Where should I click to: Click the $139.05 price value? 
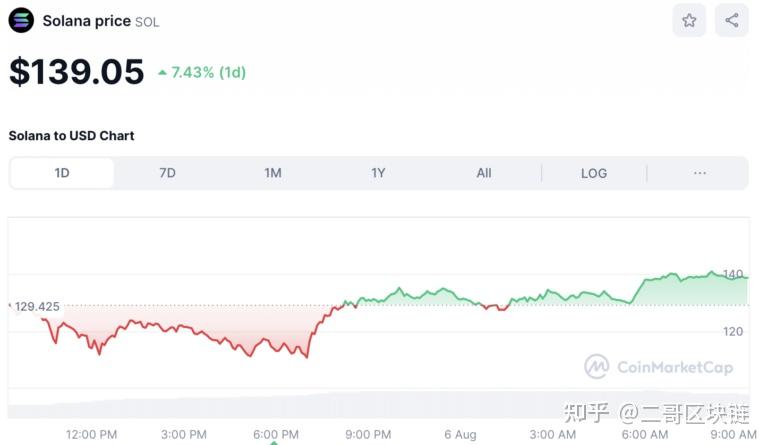[x=77, y=72]
